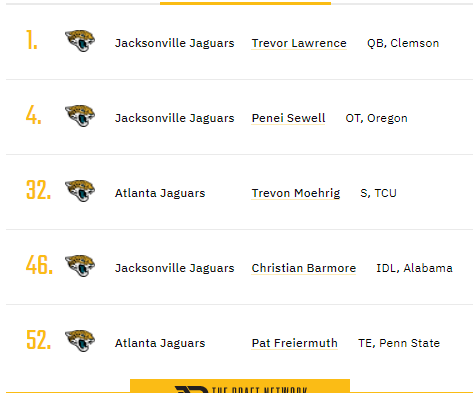
Task: Click pick number 1 label
Action: [x=32, y=40]
